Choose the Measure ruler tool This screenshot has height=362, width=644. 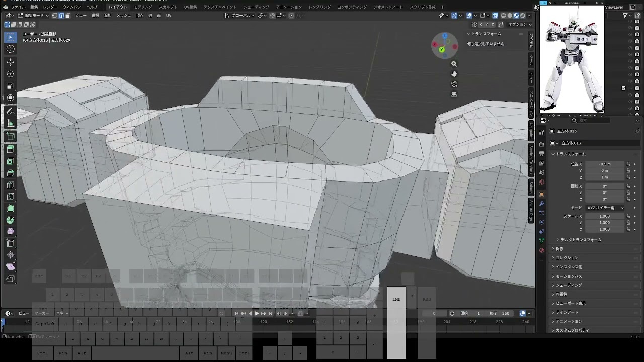click(11, 123)
